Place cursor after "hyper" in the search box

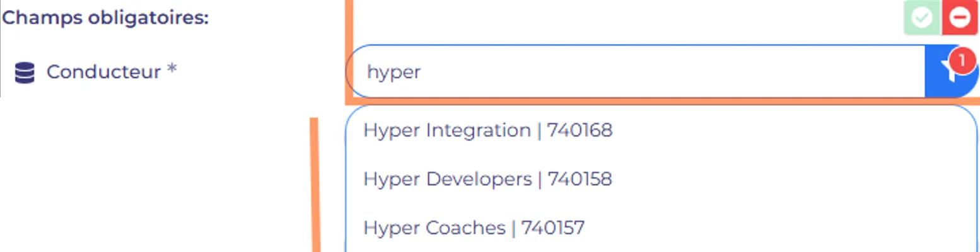[421, 72]
